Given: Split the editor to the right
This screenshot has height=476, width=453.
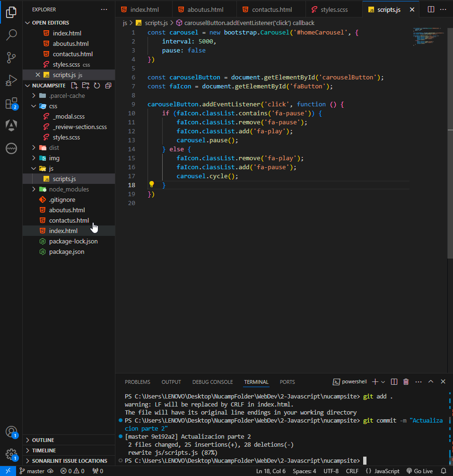Looking at the screenshot, I should (x=431, y=9).
